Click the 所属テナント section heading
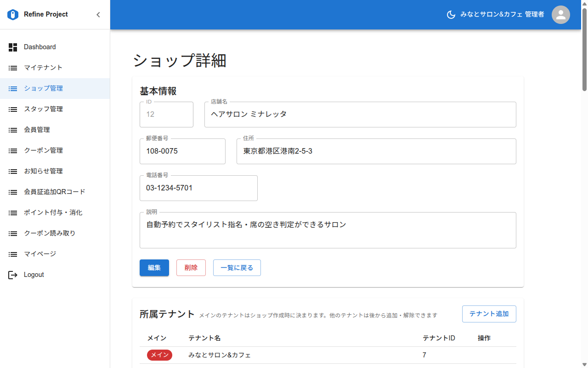 point(167,314)
